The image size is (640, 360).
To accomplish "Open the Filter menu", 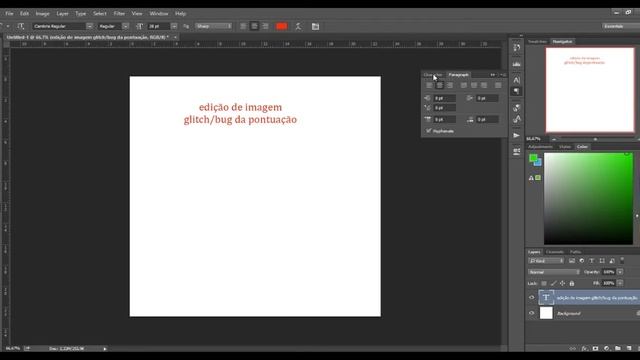I will pos(119,13).
